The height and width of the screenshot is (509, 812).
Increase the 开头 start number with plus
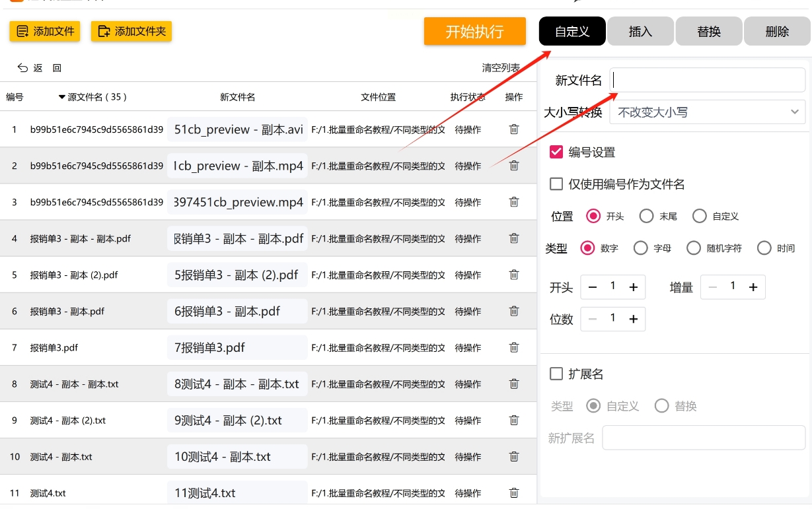pos(633,287)
